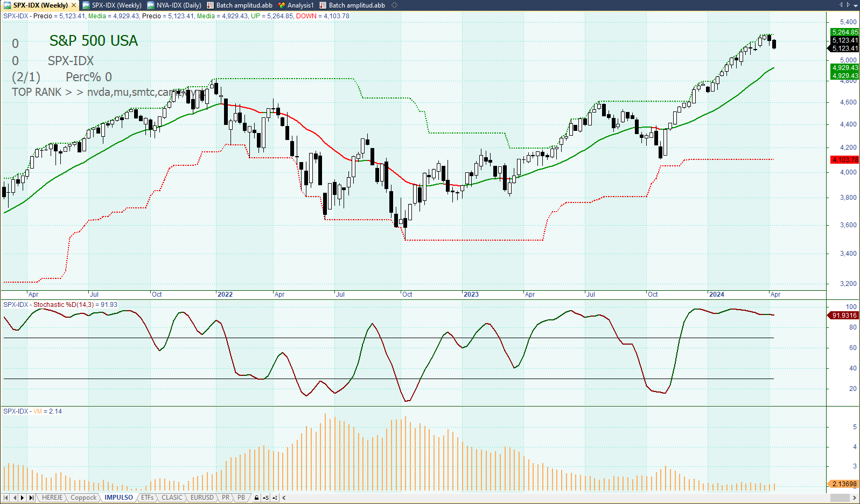Select the HEREJE sheet tab
Viewport: 860px width, 504px height.
[52, 498]
